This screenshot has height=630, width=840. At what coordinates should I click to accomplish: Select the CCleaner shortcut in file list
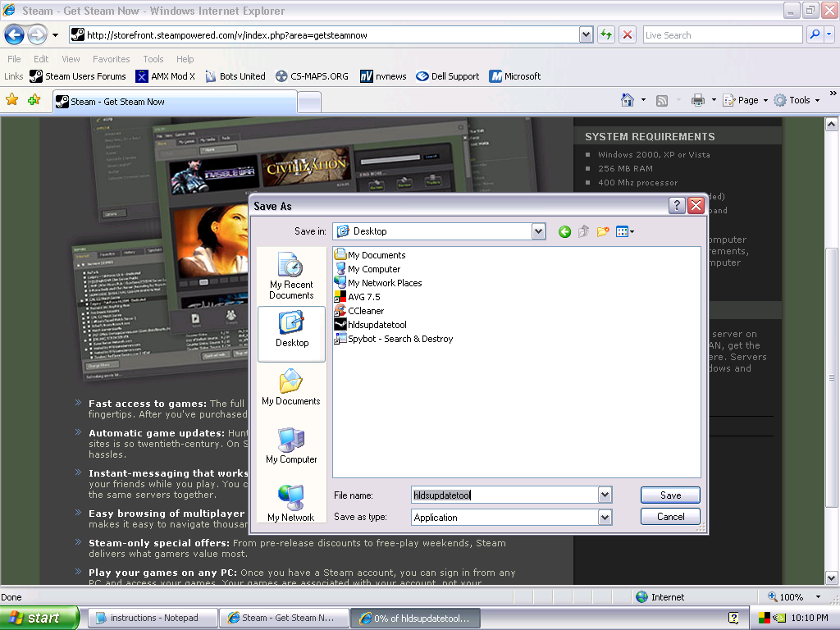click(359, 311)
